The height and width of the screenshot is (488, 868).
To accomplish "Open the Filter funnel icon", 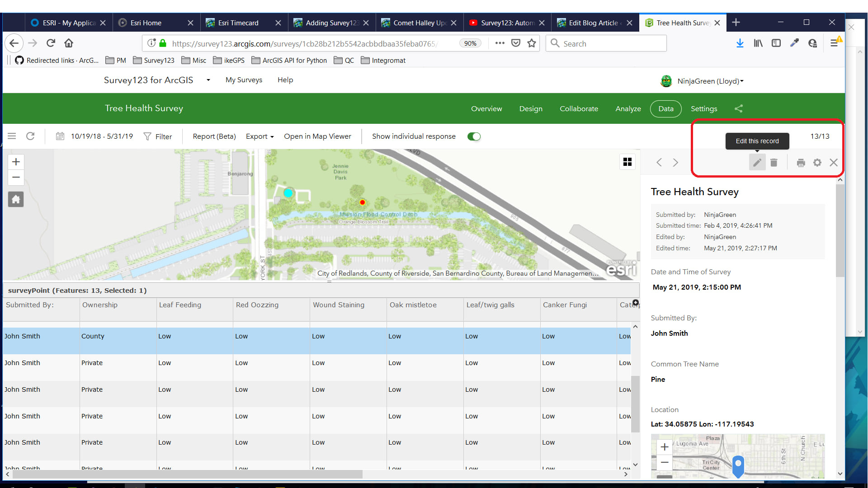I will click(158, 136).
